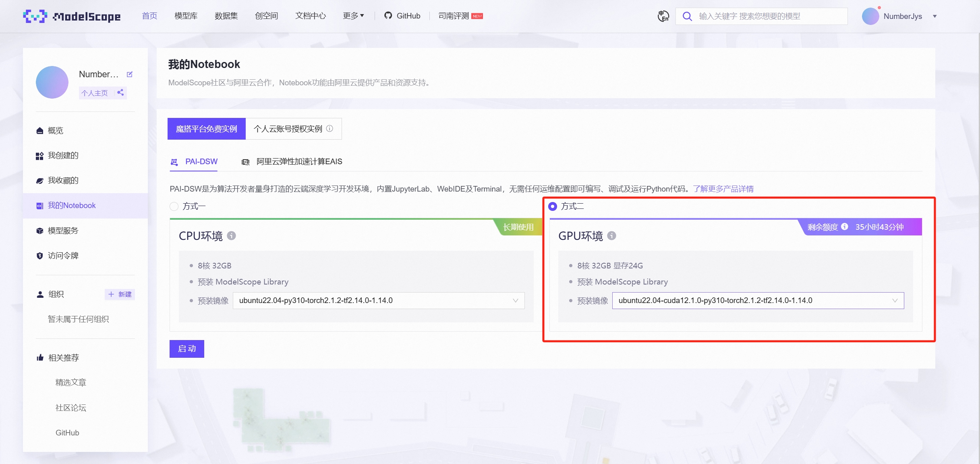Open 模型库 from the navbar

[186, 16]
